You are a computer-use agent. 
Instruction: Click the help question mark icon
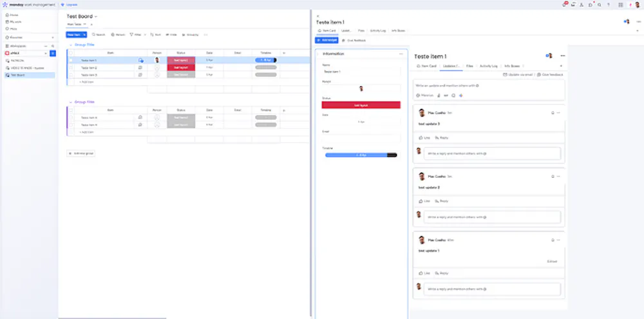pyautogui.click(x=609, y=5)
